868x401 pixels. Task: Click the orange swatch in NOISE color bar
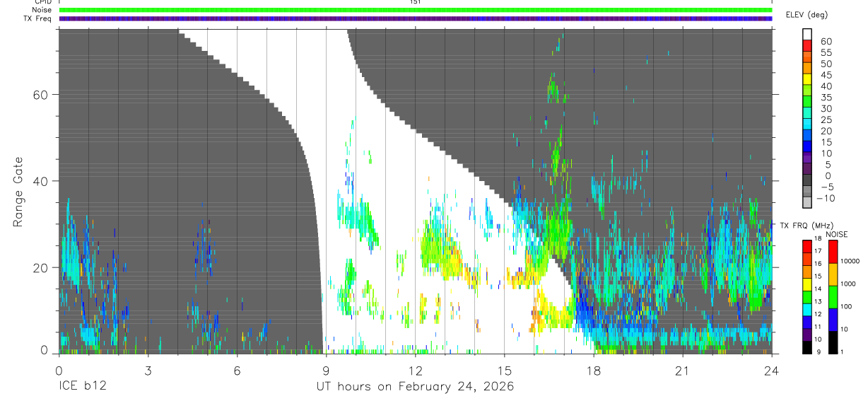[833, 274]
